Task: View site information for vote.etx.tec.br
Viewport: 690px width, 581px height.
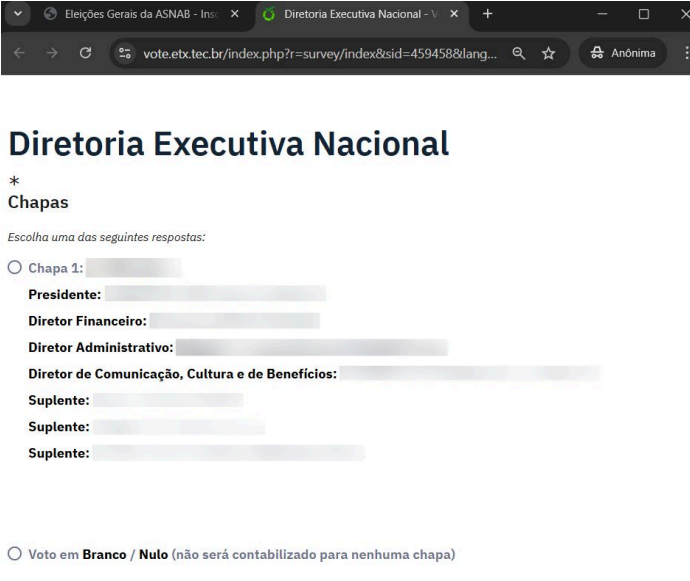Action: click(125, 53)
